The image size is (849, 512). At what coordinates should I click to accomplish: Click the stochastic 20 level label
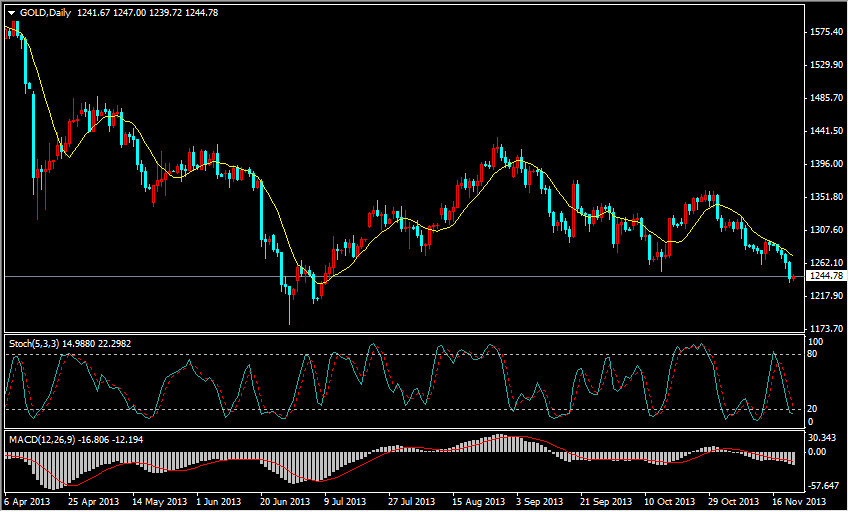point(813,409)
